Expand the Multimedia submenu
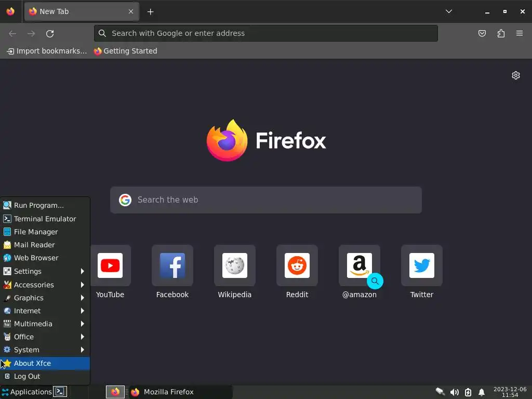532x399 pixels. (45, 324)
